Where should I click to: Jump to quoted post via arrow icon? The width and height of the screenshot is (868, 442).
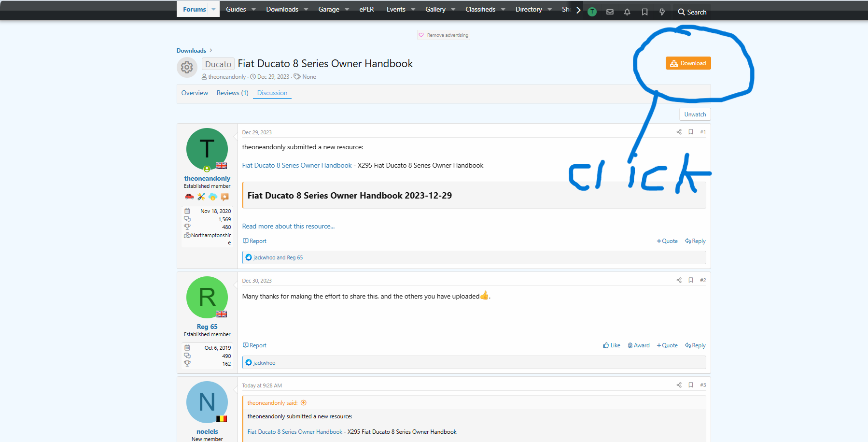304,403
